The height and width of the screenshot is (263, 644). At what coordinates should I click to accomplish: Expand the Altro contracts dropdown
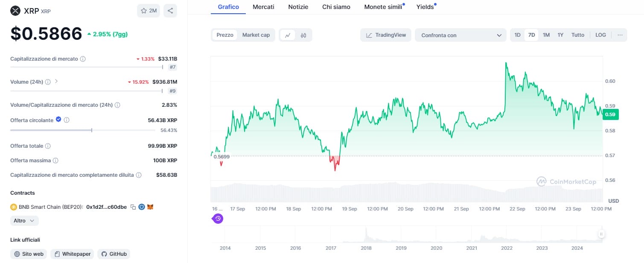(x=24, y=221)
